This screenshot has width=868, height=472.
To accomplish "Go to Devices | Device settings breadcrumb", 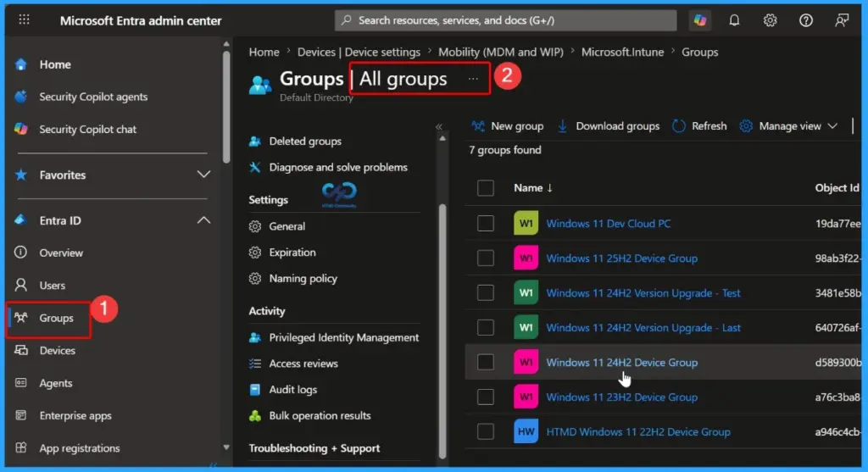I will click(359, 52).
